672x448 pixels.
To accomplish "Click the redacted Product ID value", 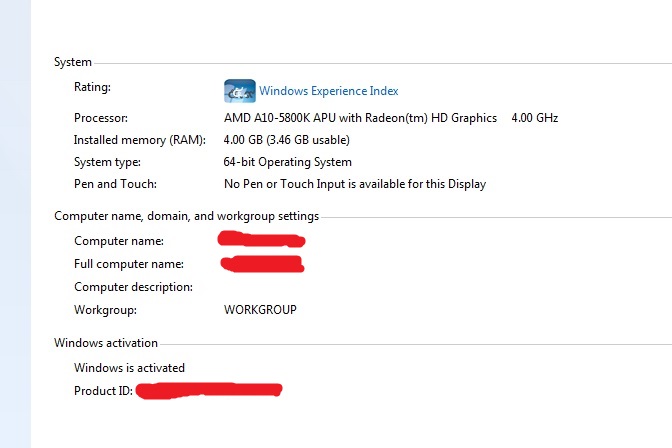I will 209,390.
